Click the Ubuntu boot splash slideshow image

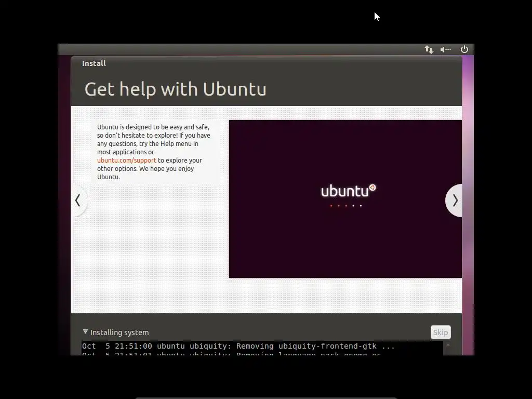(x=345, y=199)
